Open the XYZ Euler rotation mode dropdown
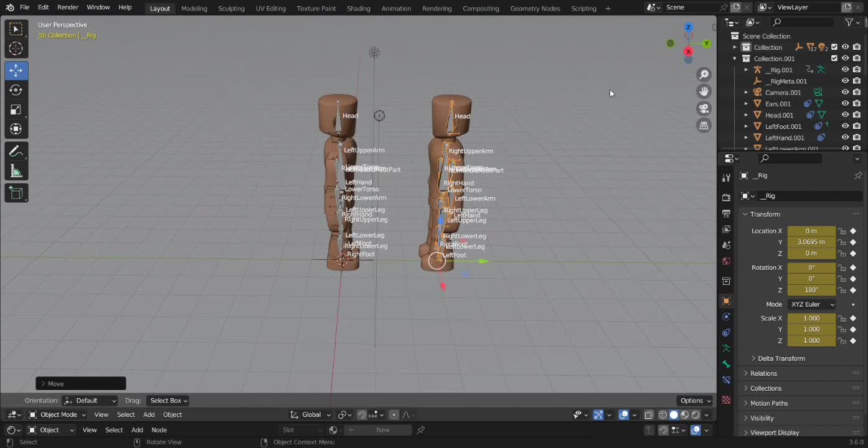 (812, 304)
